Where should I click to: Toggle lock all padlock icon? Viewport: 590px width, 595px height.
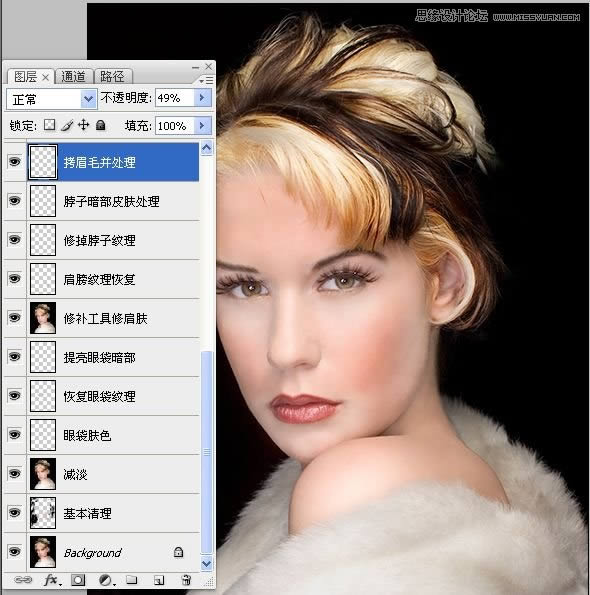tap(101, 125)
